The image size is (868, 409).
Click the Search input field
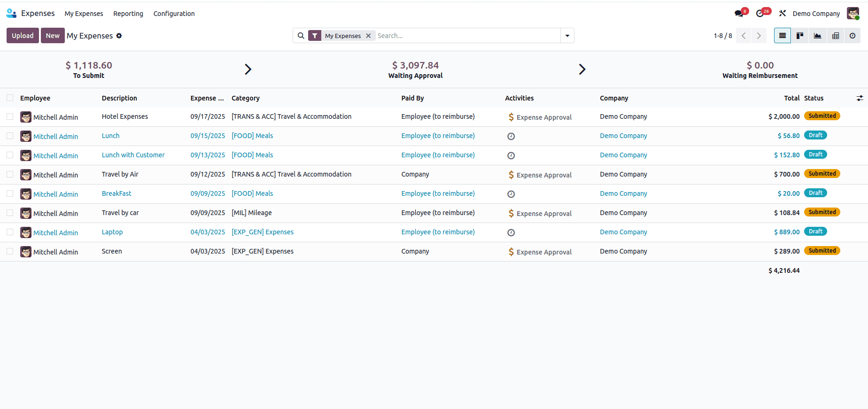467,36
